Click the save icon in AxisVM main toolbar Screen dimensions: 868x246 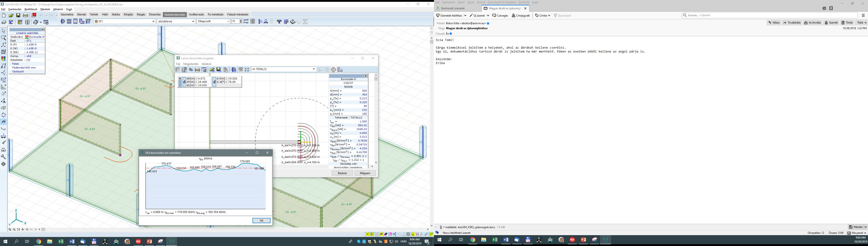(x=18, y=15)
